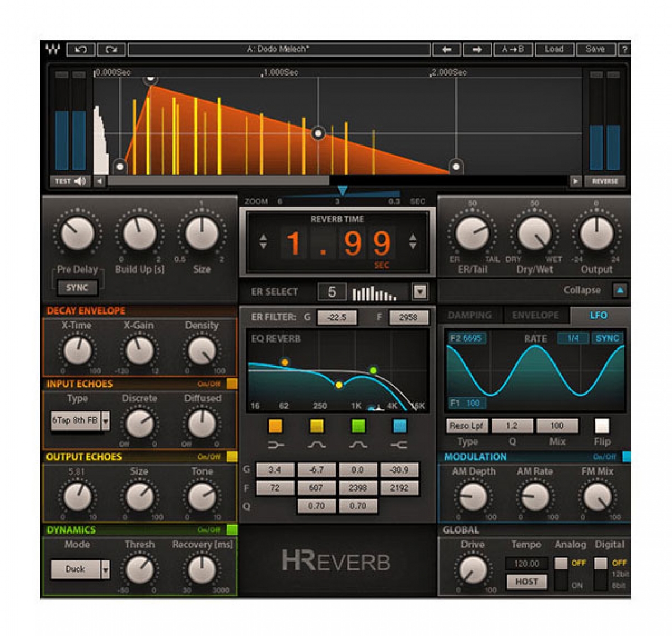Switch to the LFO tab
Viewport: 672px width, 636px height.
[x=599, y=315]
